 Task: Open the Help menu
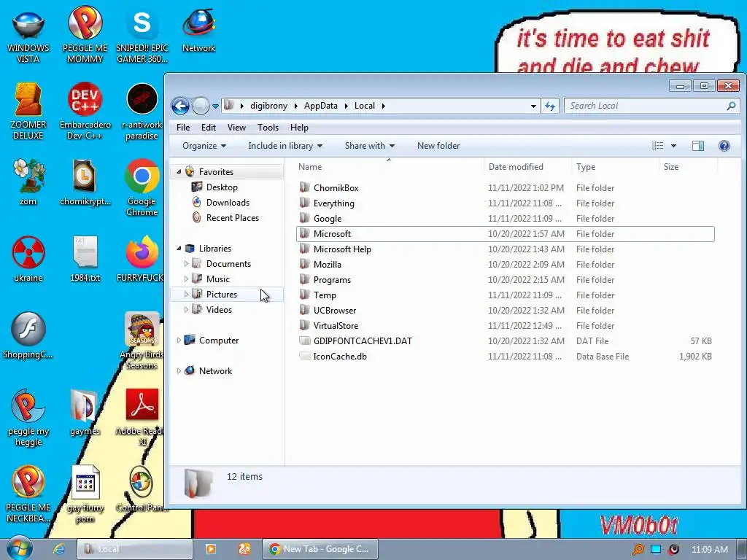pos(299,128)
